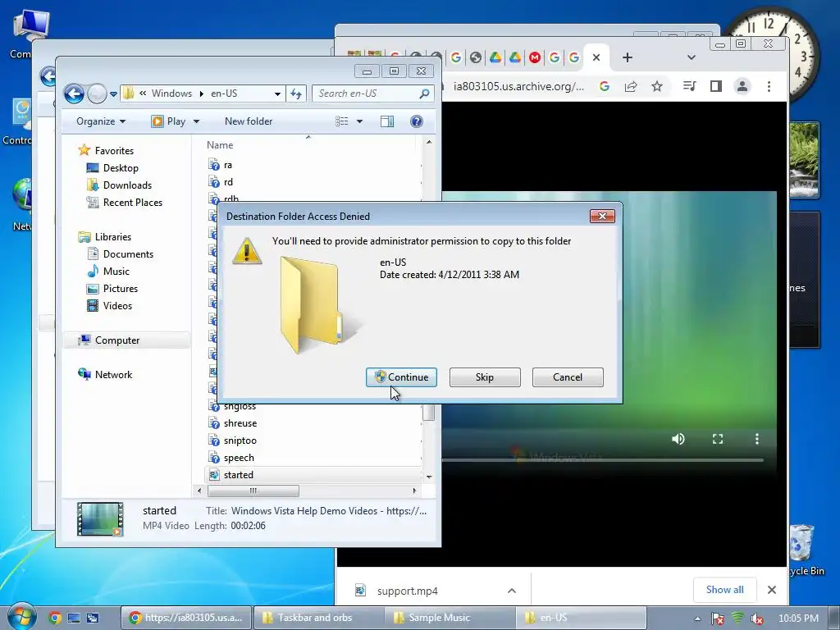The height and width of the screenshot is (630, 840).
Task: Open Explorer help icon
Action: 416,121
